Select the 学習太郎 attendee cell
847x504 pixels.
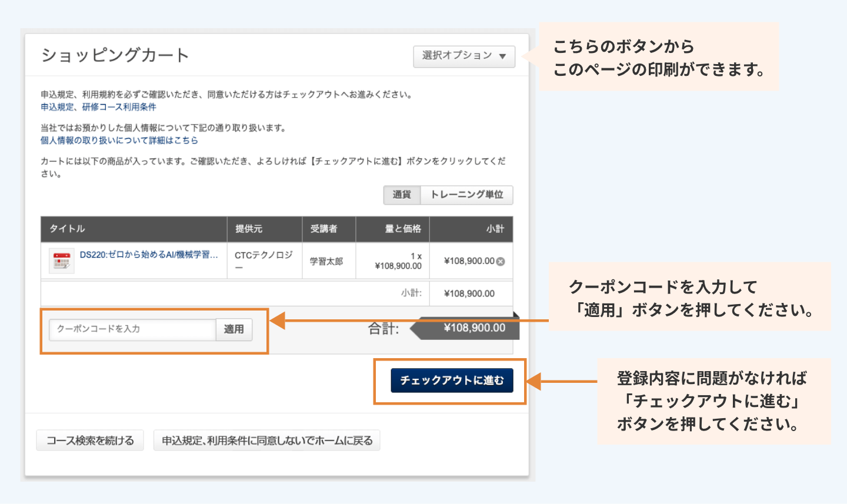point(326,261)
